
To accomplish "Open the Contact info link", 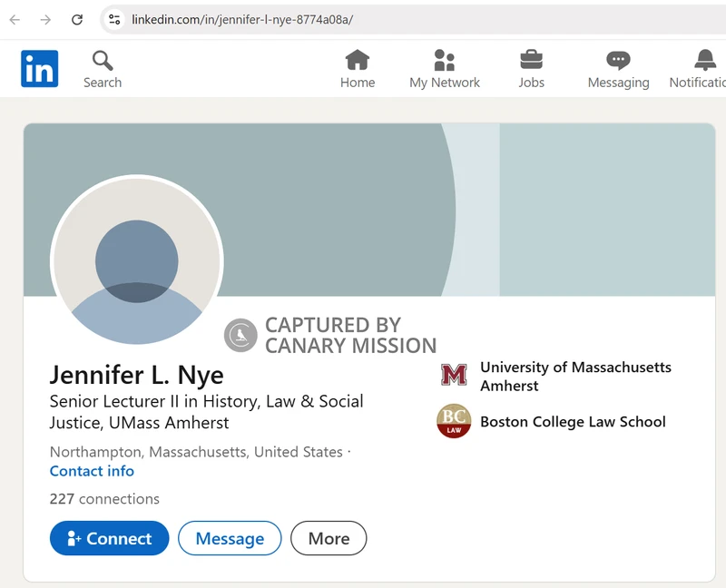I will [x=92, y=471].
